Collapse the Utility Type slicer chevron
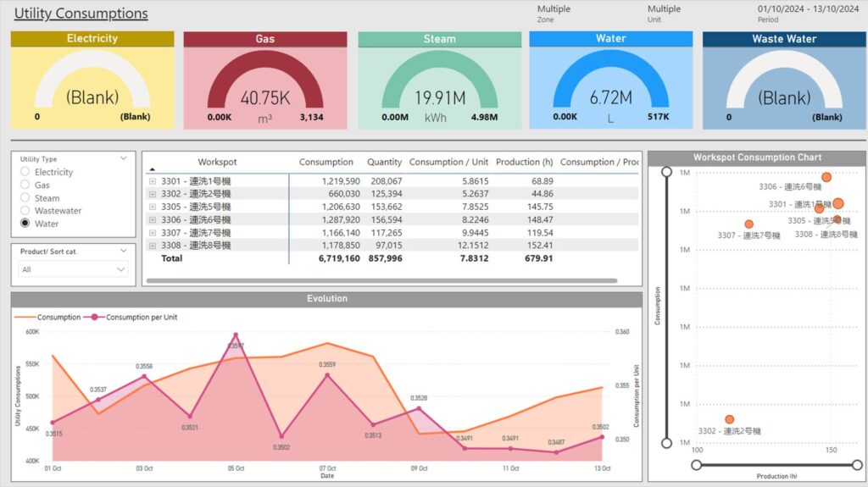This screenshot has height=487, width=868. point(124,158)
